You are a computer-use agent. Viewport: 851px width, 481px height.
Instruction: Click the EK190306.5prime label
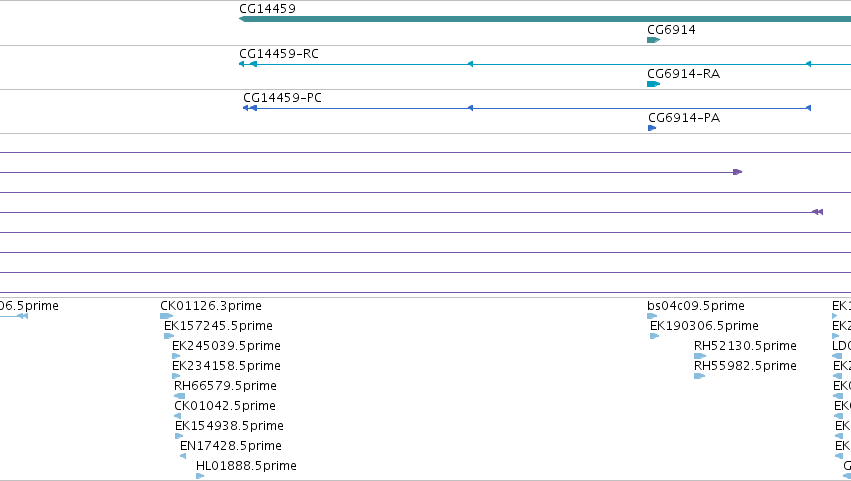tap(704, 326)
